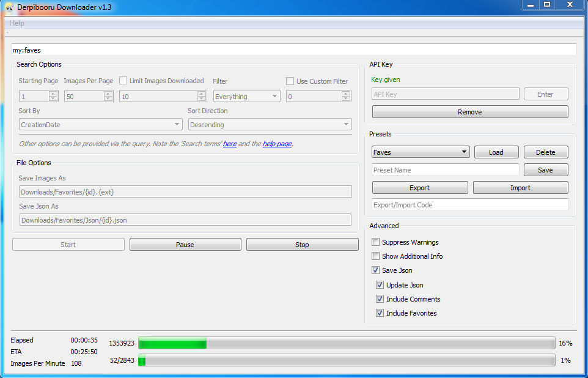588x378 pixels.
Task: Decrease Starting Page with down arrow
Action: pos(53,99)
